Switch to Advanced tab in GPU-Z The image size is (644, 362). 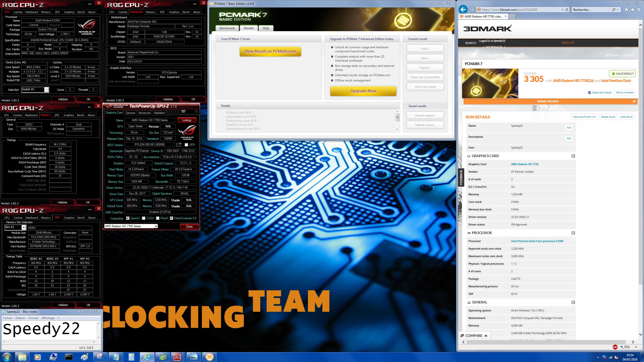[144, 113]
